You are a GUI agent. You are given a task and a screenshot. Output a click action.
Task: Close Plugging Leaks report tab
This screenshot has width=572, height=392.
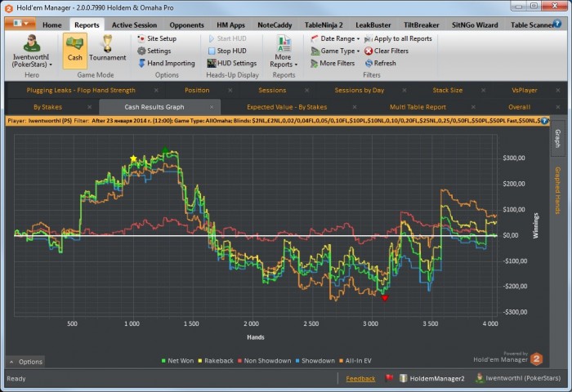tap(156, 91)
